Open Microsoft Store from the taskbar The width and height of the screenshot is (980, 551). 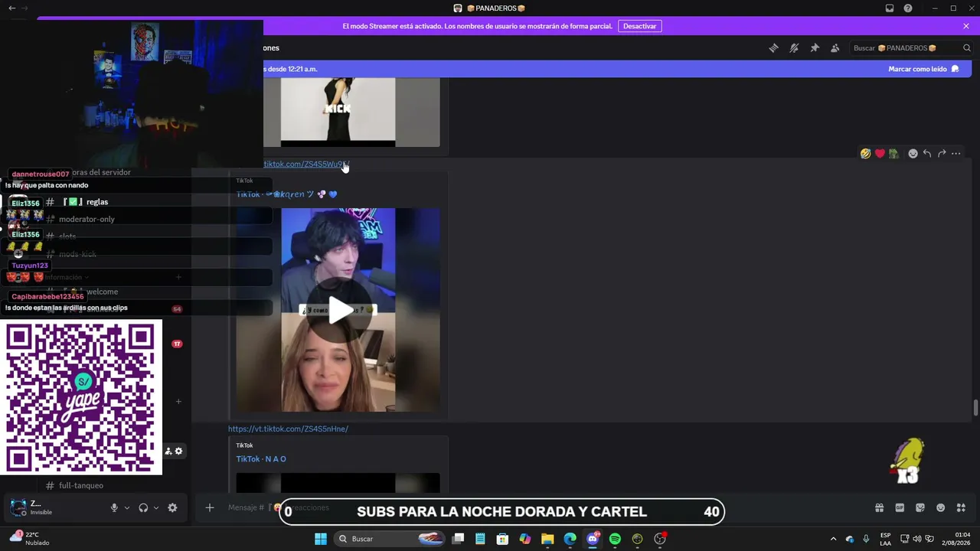502,539
